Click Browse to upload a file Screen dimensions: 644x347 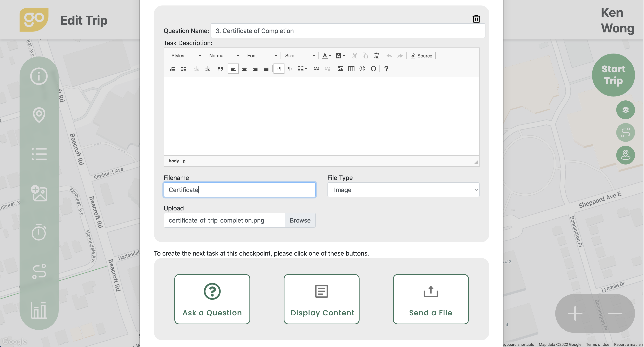pos(300,220)
